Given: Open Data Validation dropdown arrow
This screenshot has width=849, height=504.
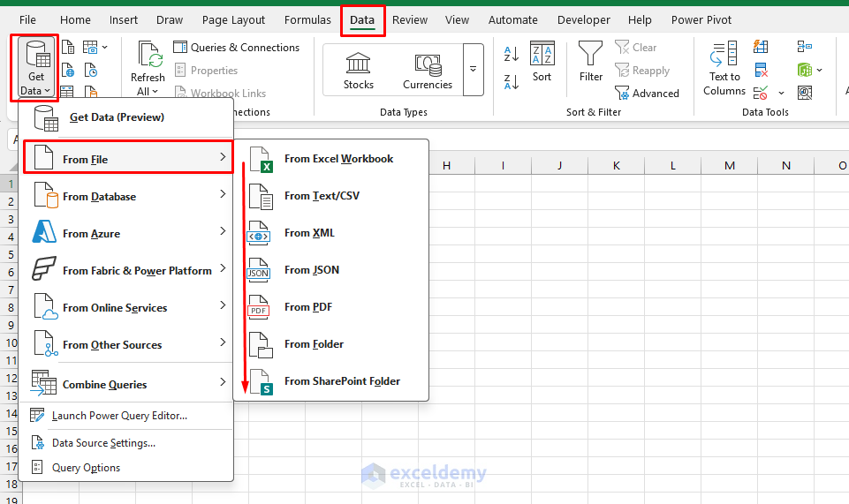Looking at the screenshot, I should click(781, 93).
